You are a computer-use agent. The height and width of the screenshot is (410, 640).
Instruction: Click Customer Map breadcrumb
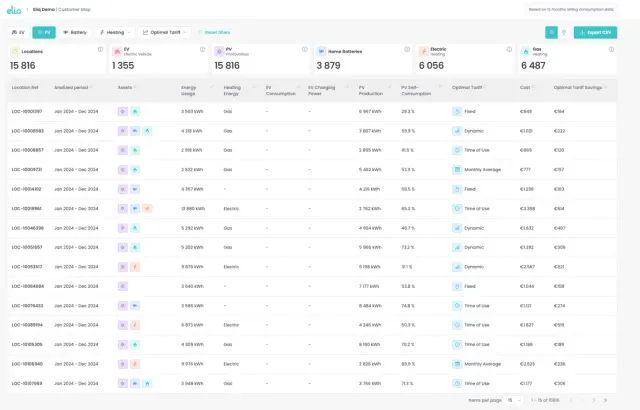pyautogui.click(x=74, y=9)
